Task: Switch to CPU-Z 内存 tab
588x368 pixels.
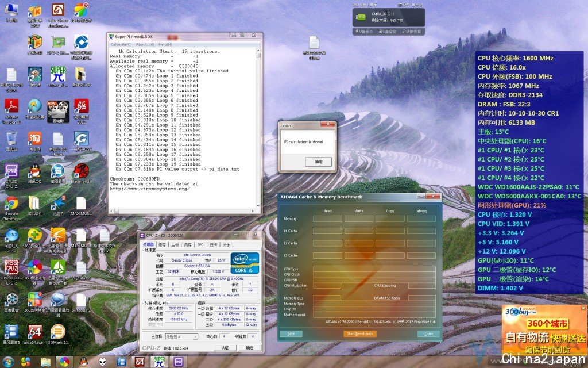Action: pyautogui.click(x=188, y=244)
